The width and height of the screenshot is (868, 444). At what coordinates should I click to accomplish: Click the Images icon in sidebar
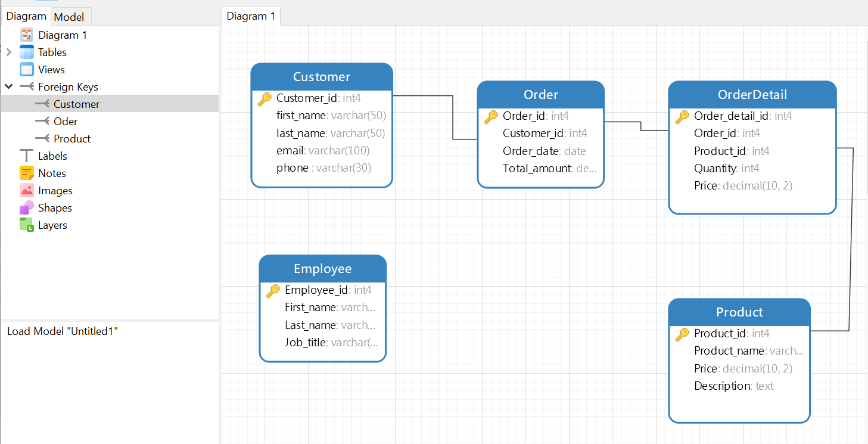point(27,191)
